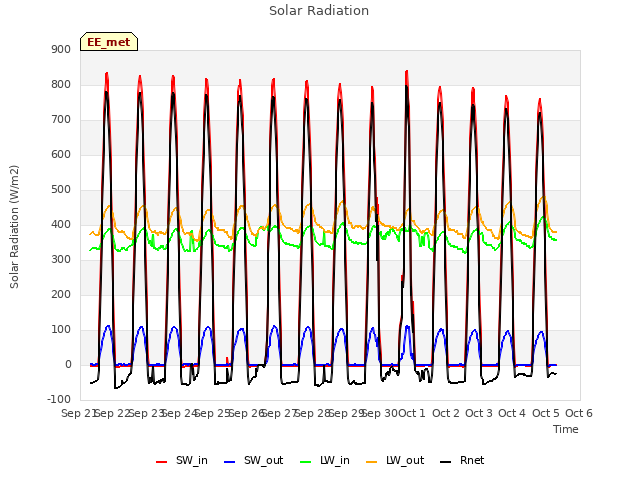Click the Oct 6 x-axis tick label
The width and height of the screenshot is (640, 480).
pos(579,413)
